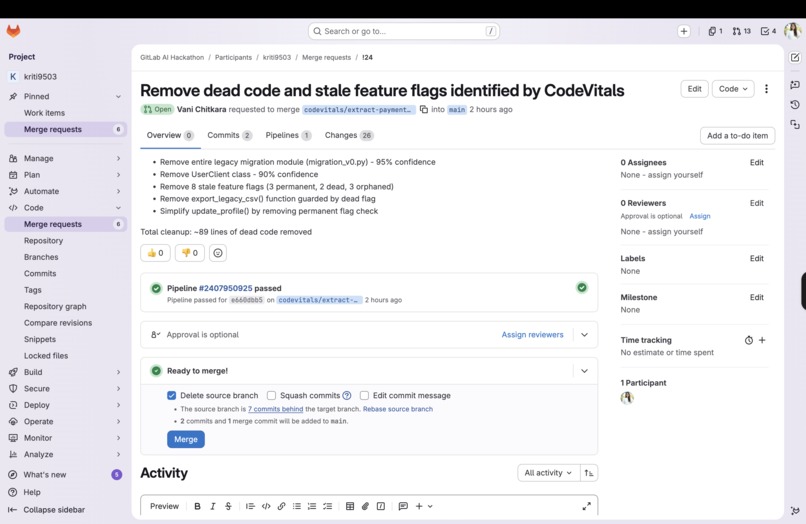Open to-do list icon showing 4
The image size is (806, 524).
pyautogui.click(x=768, y=31)
